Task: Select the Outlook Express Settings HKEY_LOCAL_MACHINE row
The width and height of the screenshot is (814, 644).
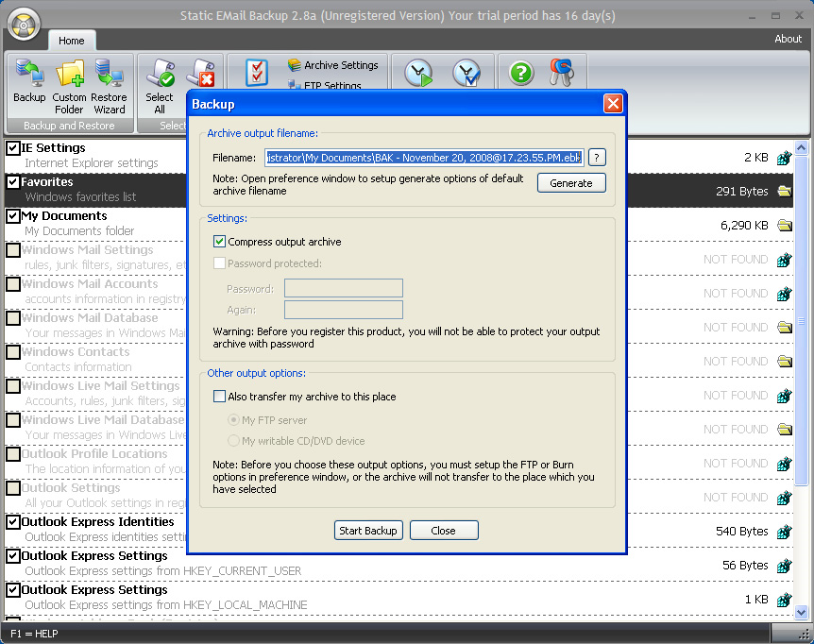Action: 399,598
